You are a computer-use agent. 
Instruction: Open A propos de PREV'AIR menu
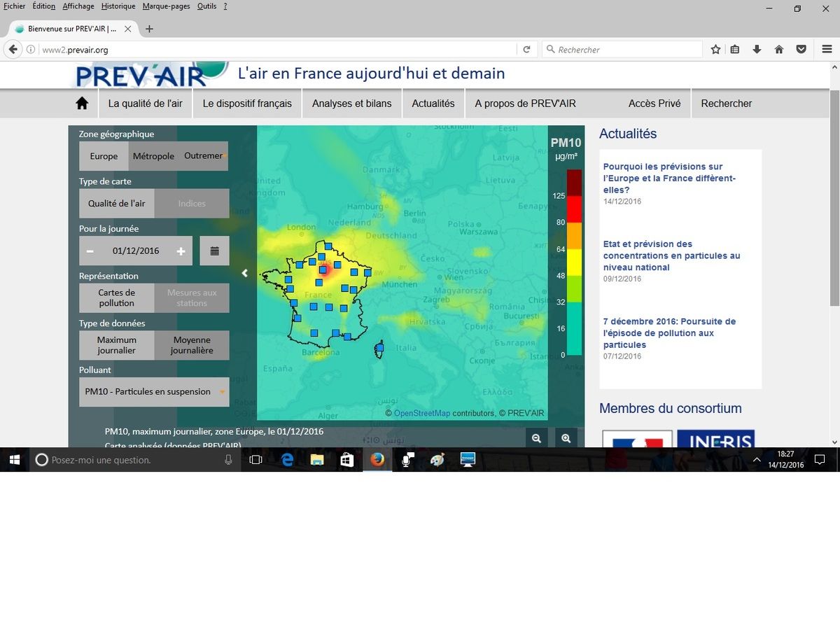click(526, 104)
